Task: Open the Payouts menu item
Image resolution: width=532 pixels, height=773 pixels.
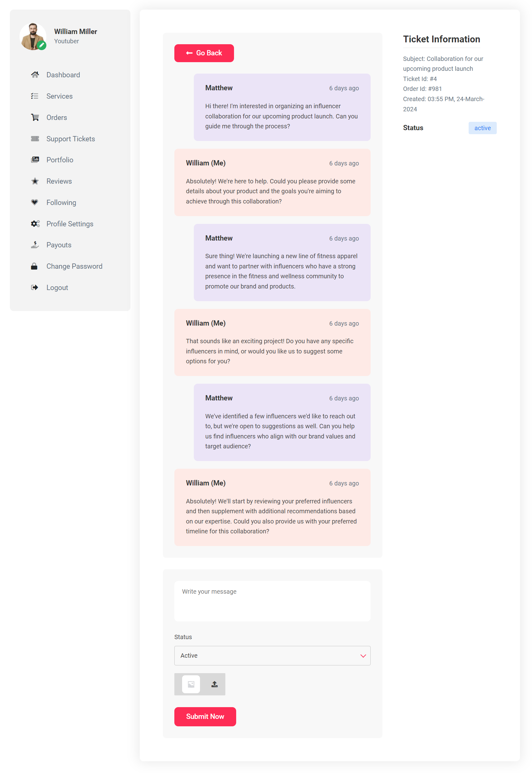Action: pyautogui.click(x=59, y=245)
